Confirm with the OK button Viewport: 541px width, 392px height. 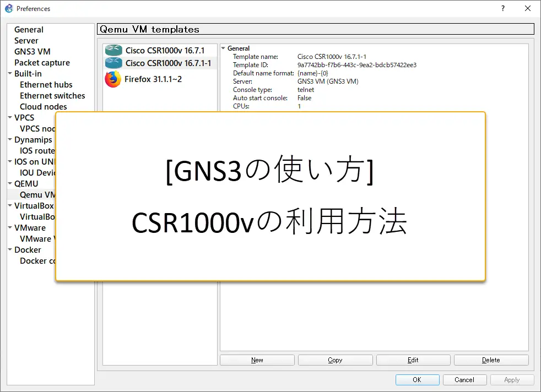click(x=417, y=379)
